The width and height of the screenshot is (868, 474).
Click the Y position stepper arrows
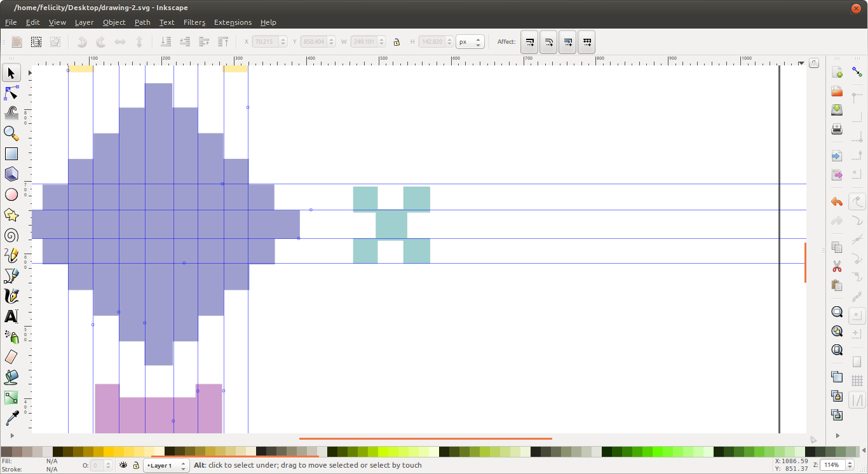coord(331,42)
